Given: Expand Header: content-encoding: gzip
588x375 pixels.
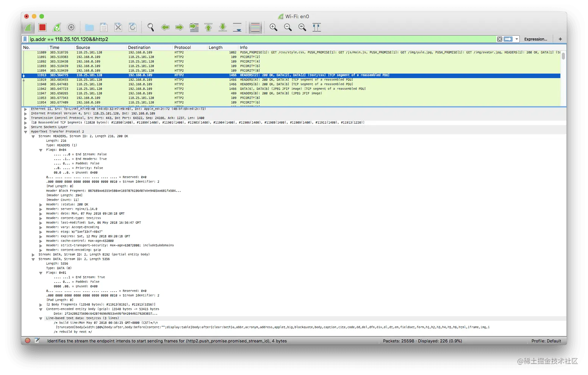Looking at the screenshot, I should [41, 250].
